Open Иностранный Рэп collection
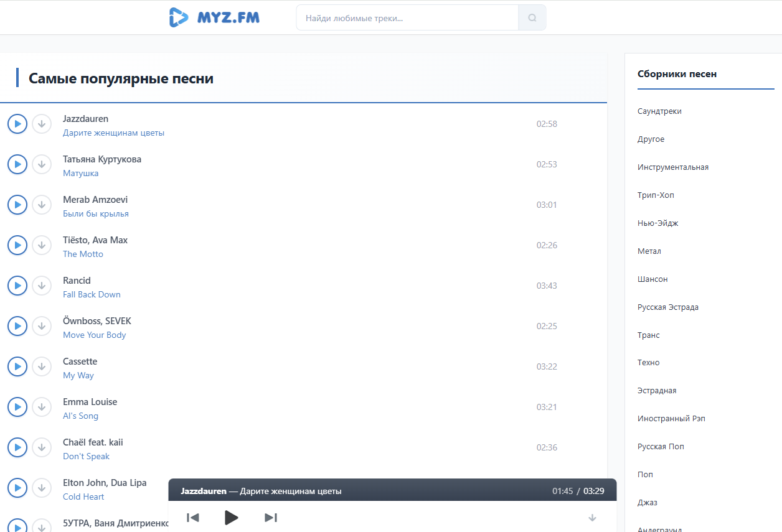The height and width of the screenshot is (532, 782). coord(671,419)
